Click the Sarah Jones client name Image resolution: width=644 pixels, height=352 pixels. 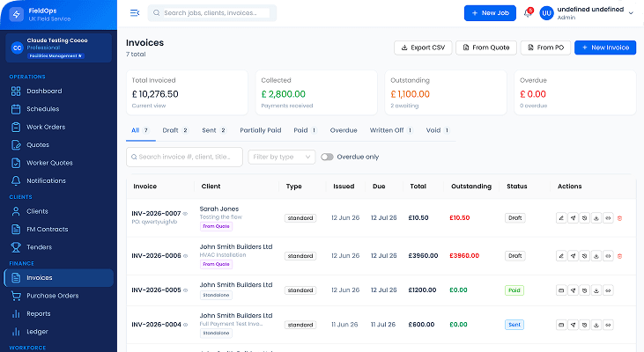pos(218,209)
